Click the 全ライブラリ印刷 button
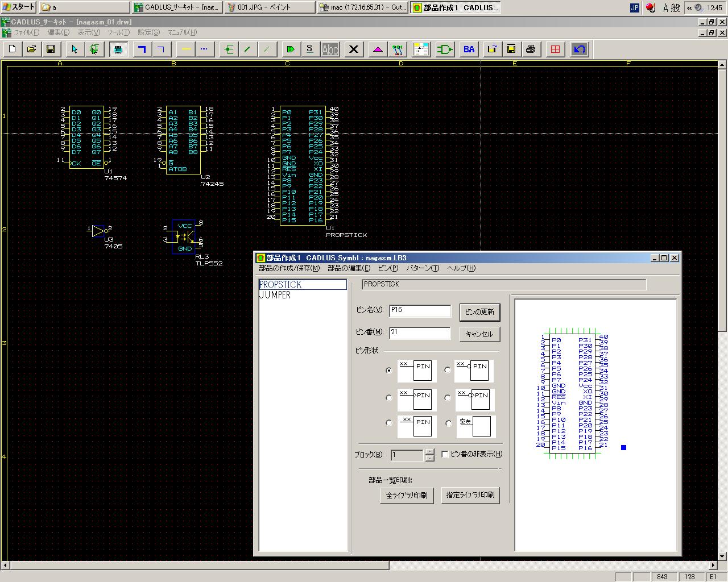728x582 pixels. pyautogui.click(x=407, y=495)
